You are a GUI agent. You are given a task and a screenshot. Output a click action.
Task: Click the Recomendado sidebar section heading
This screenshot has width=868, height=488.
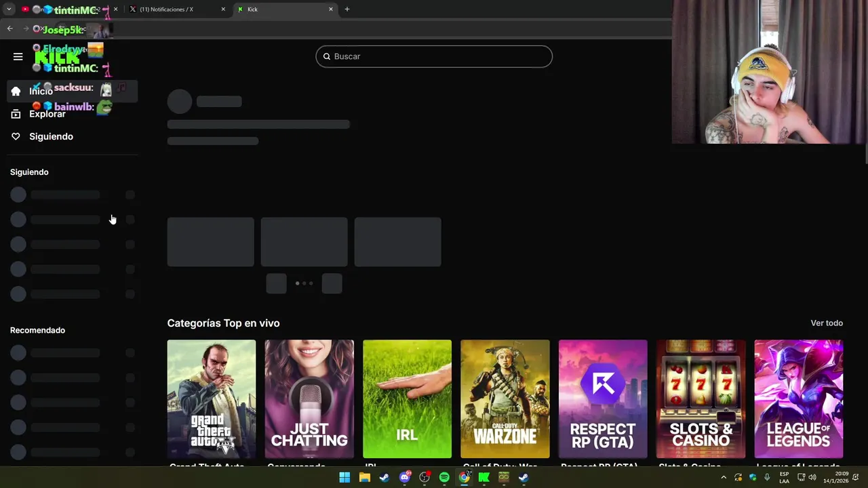coord(37,330)
